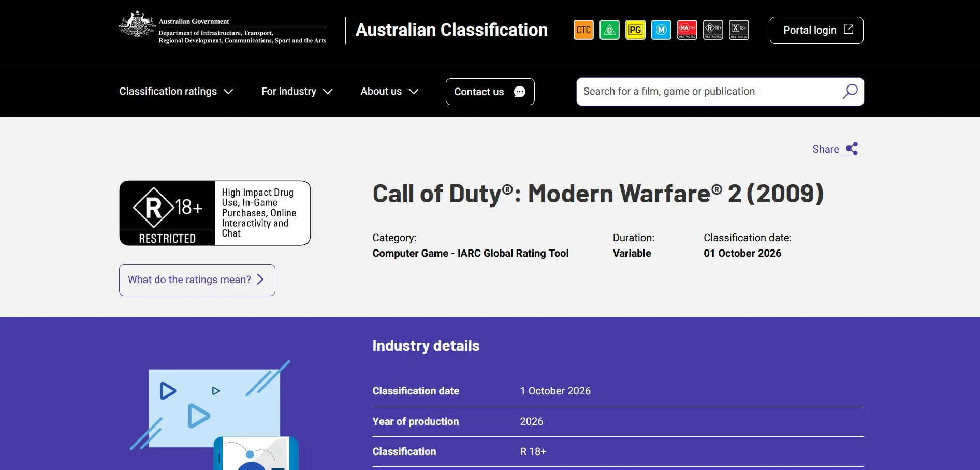980x470 pixels.
Task: Open What do the ratings mean link
Action: pos(197,280)
